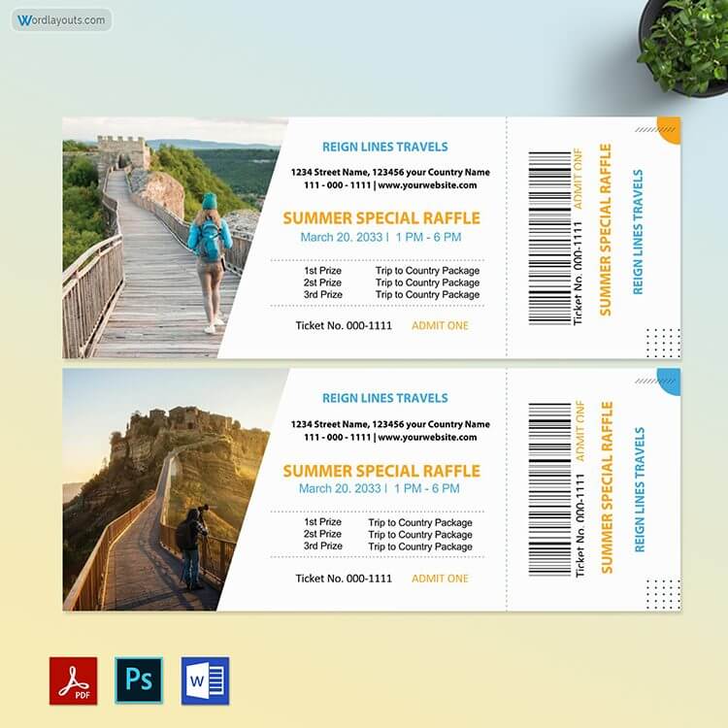The height and width of the screenshot is (728, 728).
Task: Click the dot pattern on top ticket stub
Action: 663,342
